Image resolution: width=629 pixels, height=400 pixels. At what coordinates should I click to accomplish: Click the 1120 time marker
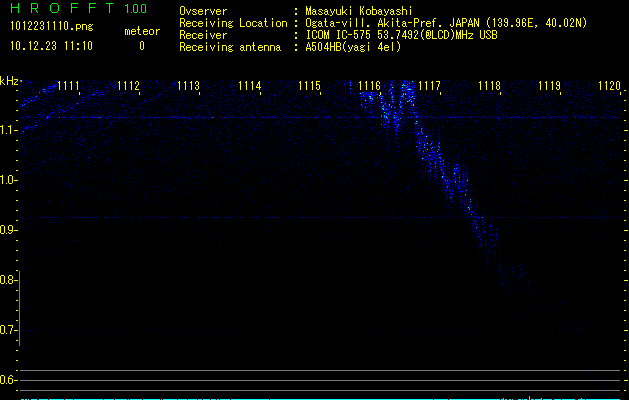608,87
